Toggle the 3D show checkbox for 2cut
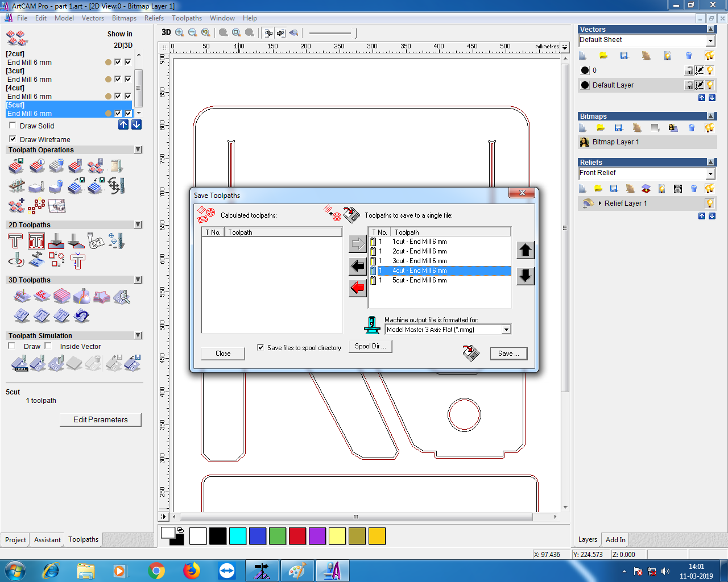 pos(128,62)
